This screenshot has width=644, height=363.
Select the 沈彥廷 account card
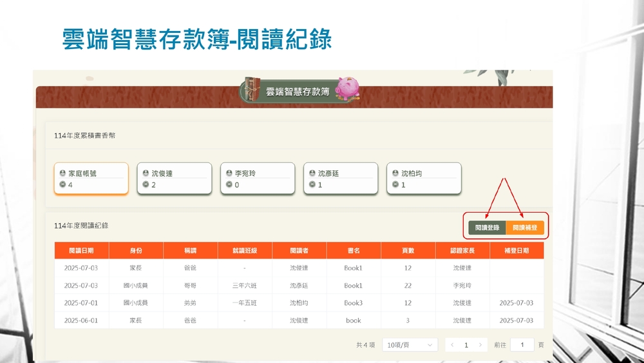click(341, 179)
